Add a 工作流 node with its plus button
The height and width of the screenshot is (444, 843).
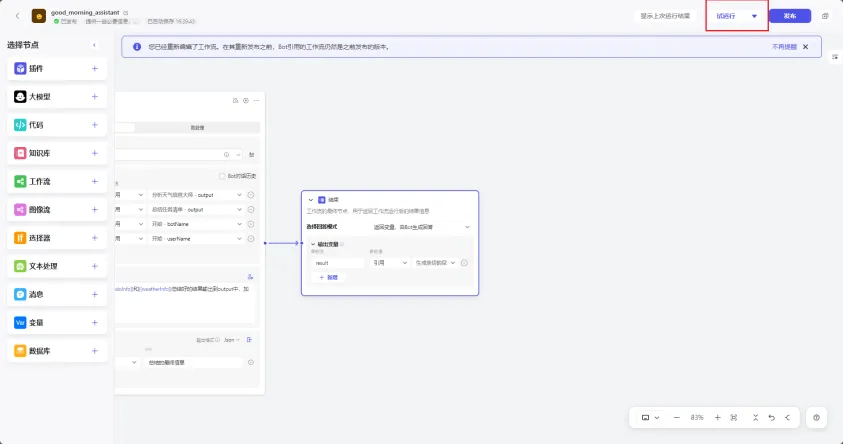coord(95,181)
